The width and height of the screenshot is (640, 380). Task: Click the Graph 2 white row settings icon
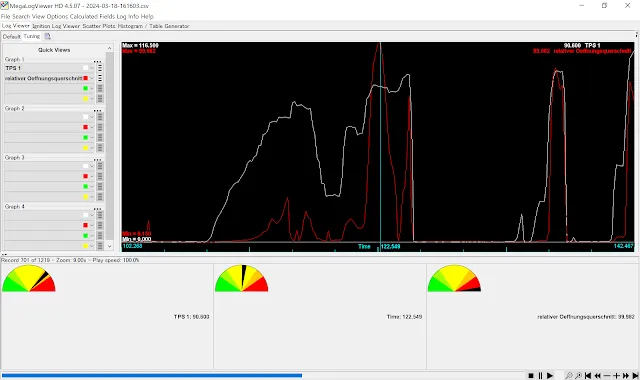(100, 117)
